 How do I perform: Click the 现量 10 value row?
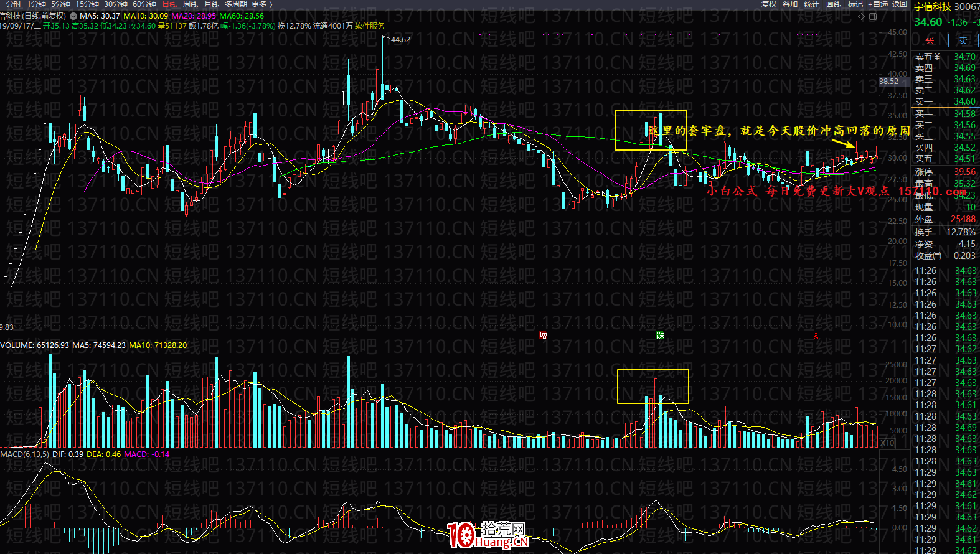tap(945, 207)
